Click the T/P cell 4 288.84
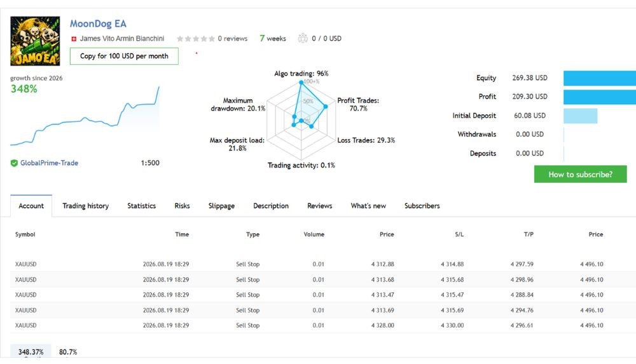636x364 pixels. click(x=522, y=295)
